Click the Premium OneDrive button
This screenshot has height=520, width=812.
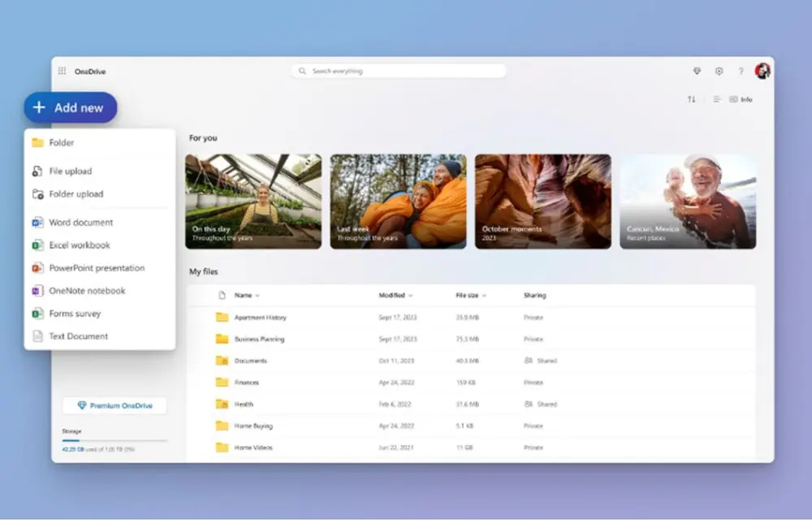(114, 405)
